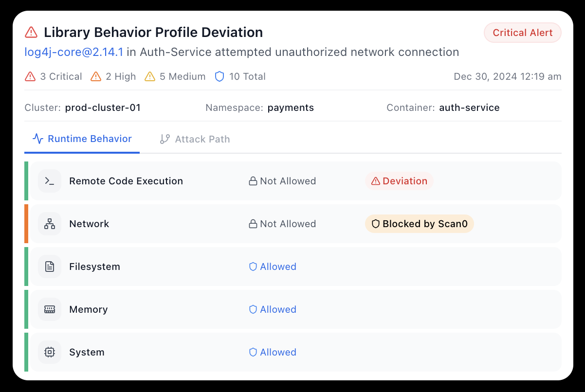Toggle the Allowed status for Filesystem

[272, 267]
